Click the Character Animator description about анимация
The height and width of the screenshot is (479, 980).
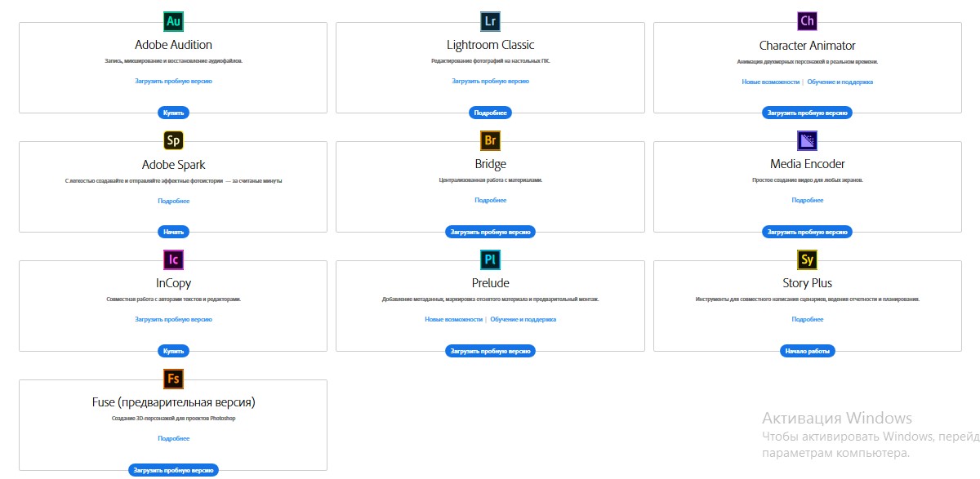(x=807, y=61)
